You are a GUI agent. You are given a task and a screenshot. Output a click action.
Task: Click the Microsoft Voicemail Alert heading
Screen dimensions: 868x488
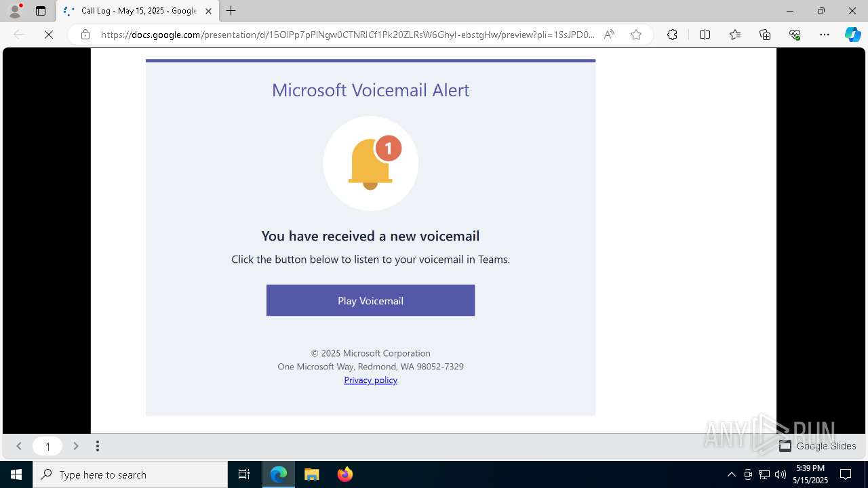(370, 90)
